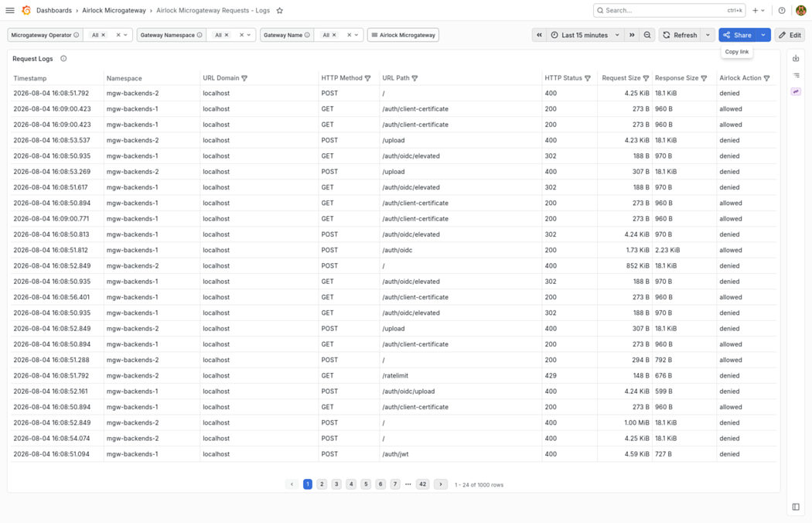Open the main hamburger navigation menu
812x523 pixels.
coord(10,10)
